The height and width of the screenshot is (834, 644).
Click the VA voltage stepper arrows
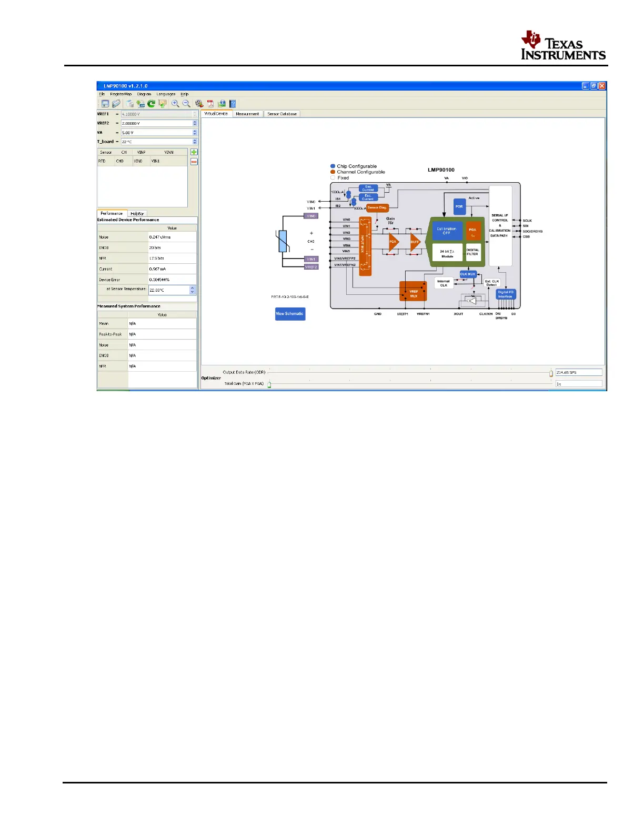pos(195,133)
